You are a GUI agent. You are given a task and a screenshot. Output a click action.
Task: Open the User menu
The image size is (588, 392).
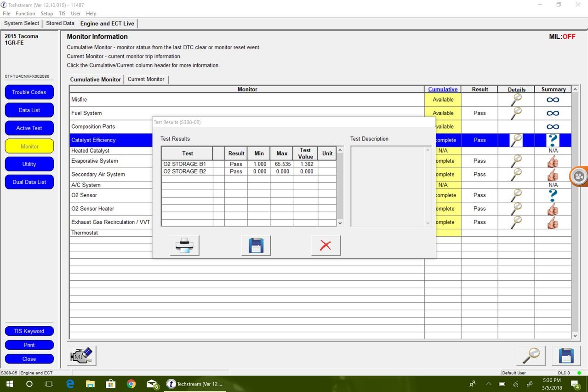pos(76,14)
